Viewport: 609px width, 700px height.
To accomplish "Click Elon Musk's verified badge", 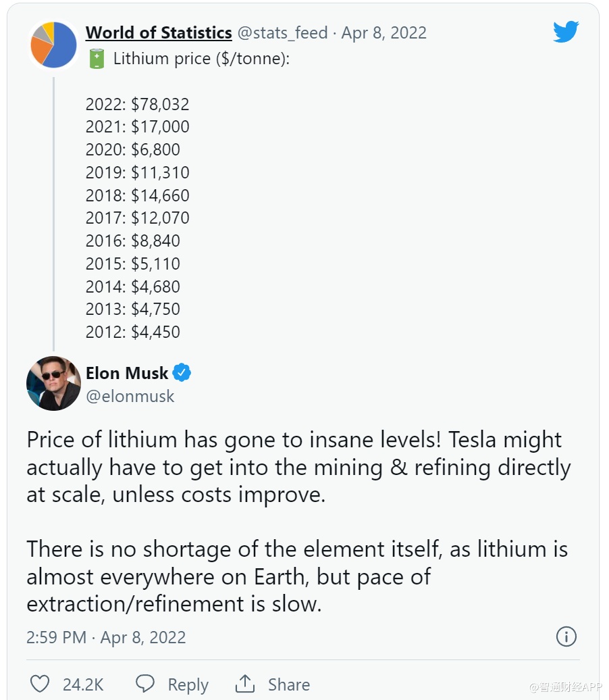I will click(182, 372).
